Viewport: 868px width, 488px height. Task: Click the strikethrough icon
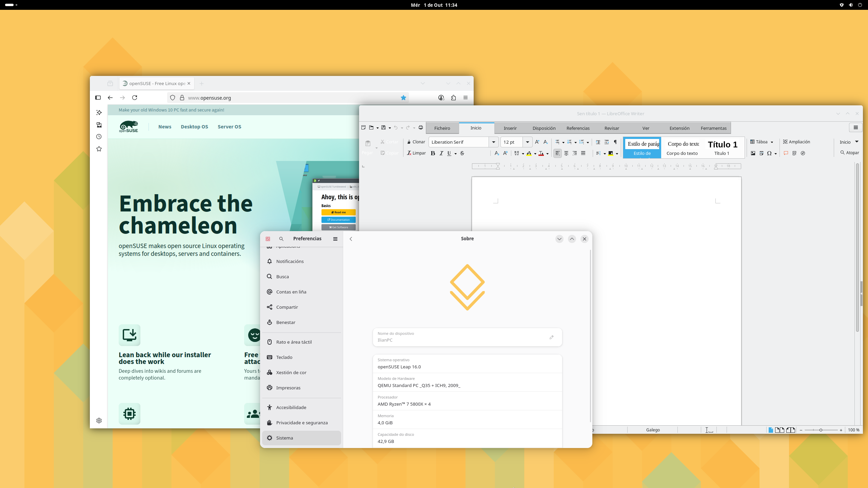tap(462, 153)
